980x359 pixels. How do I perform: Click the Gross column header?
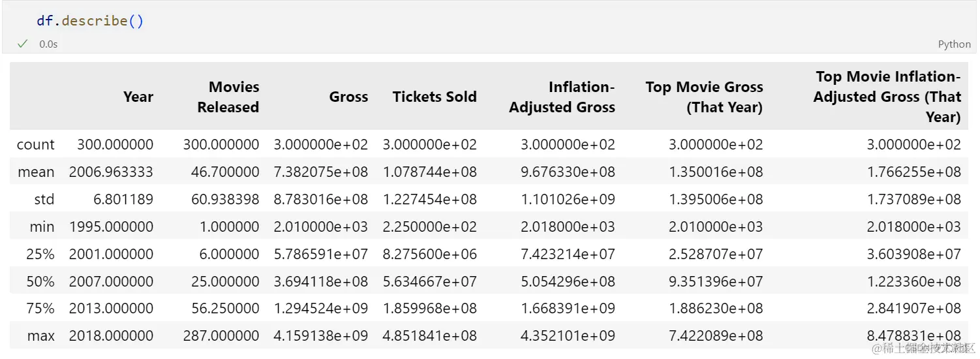(x=348, y=97)
